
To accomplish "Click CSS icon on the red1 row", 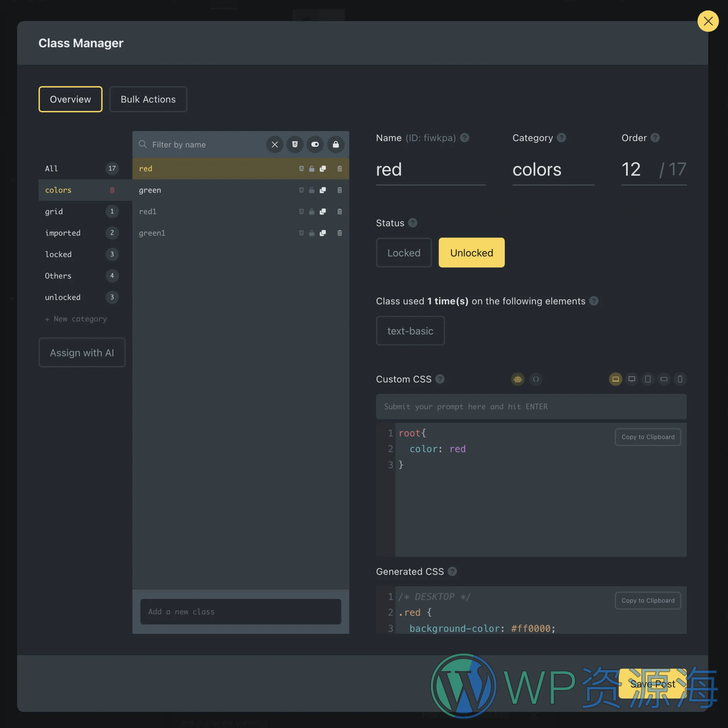I will [x=301, y=212].
